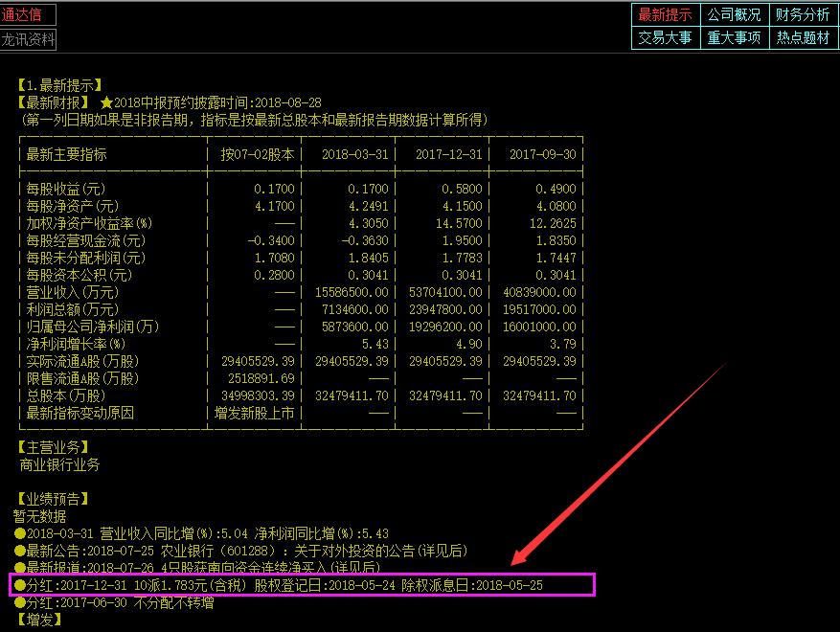The height and width of the screenshot is (632, 840).
Task: Click the 2018中报预约披露时间 star line
Action: tap(211, 102)
